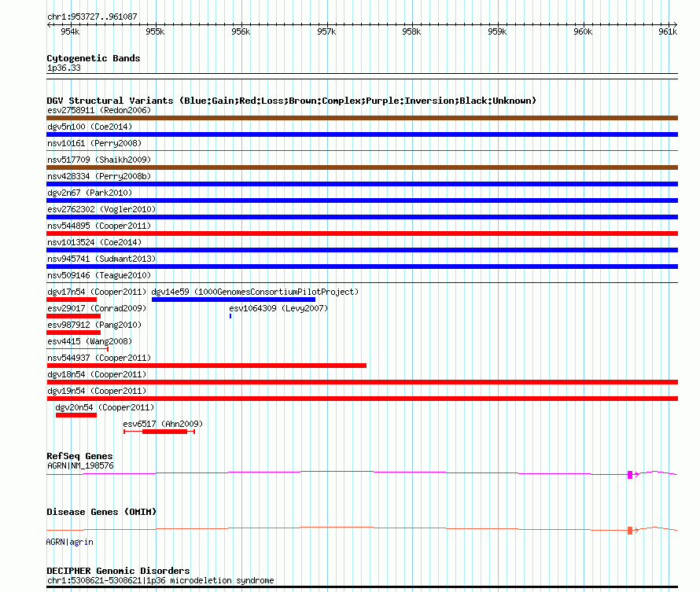The height and width of the screenshot is (592, 700).
Task: Click the nsv517709 (Shaikh2009) label
Action: (x=99, y=160)
